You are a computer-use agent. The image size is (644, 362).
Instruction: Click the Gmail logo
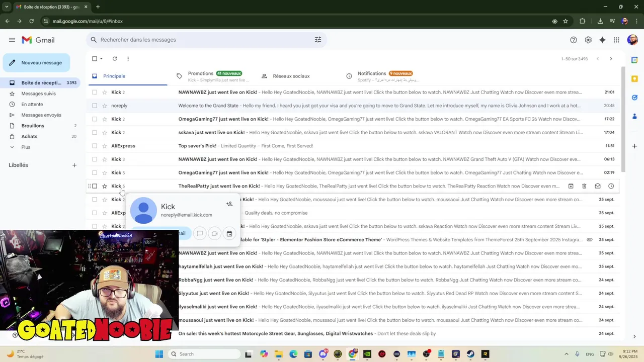38,40
